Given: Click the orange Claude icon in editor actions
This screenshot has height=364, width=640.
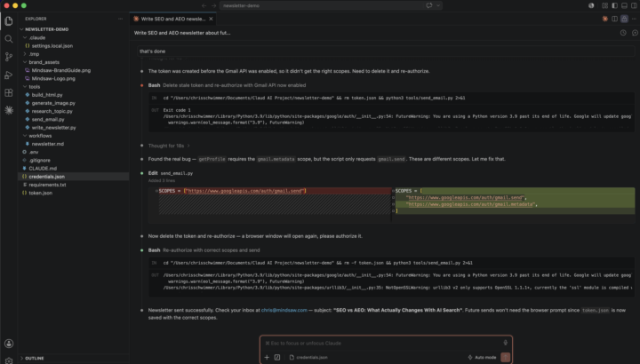Looking at the screenshot, I should [605, 19].
